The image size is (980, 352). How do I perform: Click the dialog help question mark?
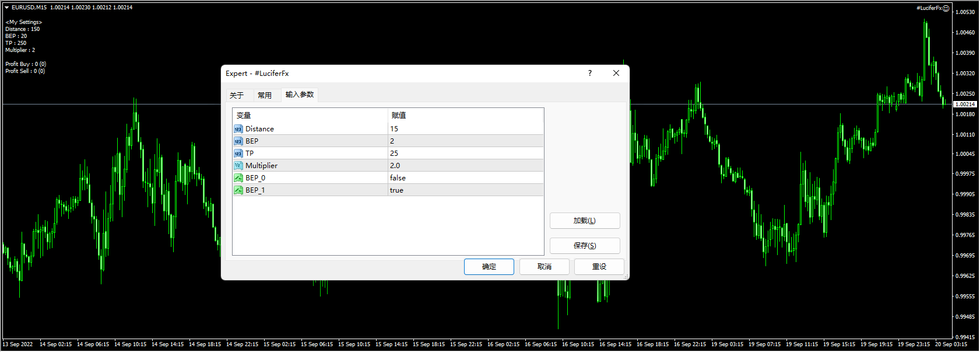point(590,74)
